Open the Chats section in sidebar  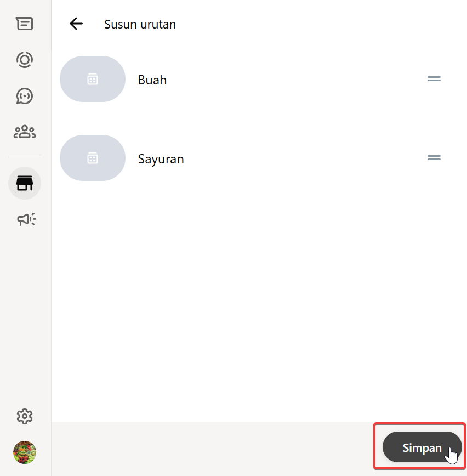click(25, 24)
